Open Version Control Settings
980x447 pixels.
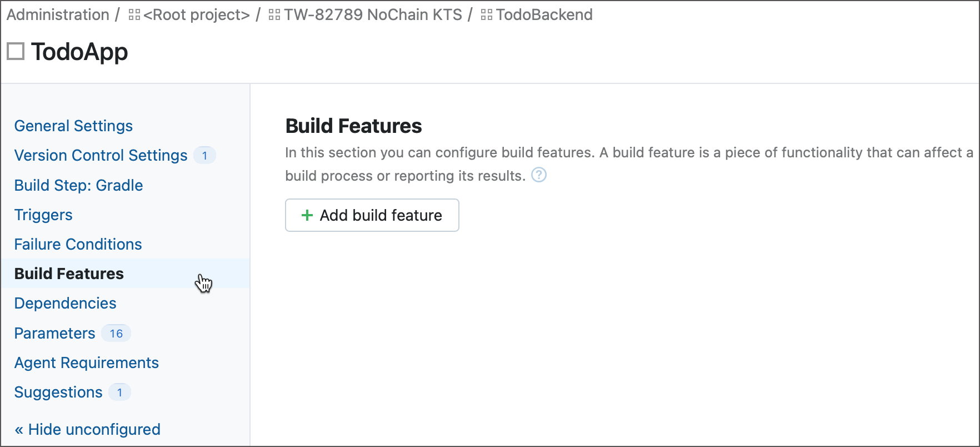[x=100, y=155]
